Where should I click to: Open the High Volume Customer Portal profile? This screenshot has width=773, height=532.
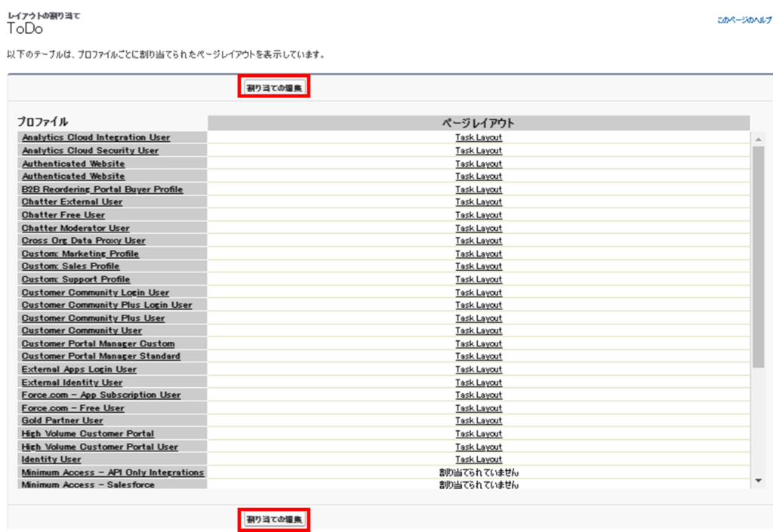pos(88,434)
